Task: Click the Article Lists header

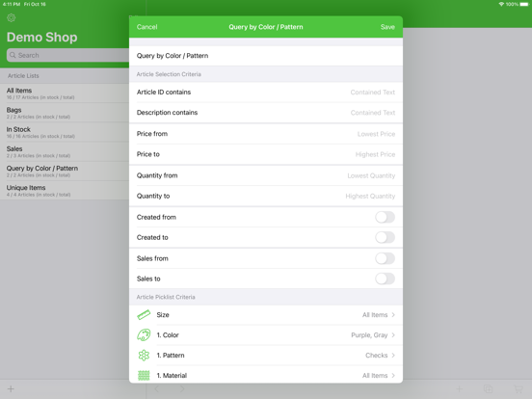Action: (x=23, y=76)
